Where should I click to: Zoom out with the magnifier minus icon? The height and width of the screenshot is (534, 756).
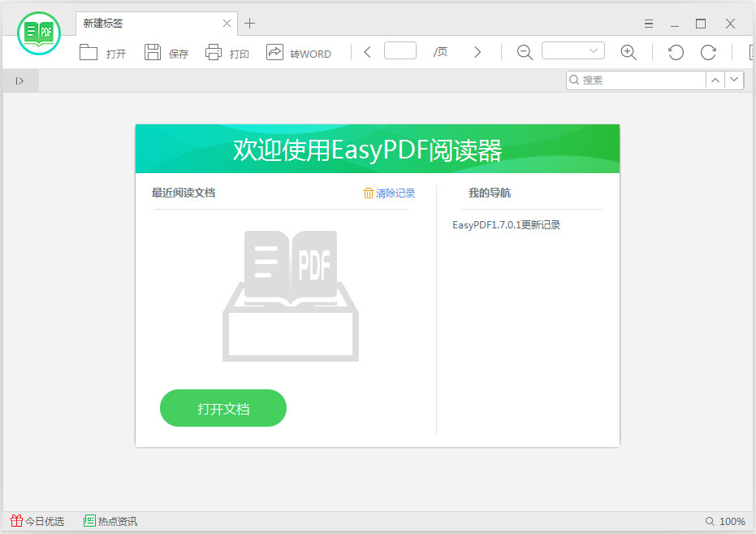[525, 52]
